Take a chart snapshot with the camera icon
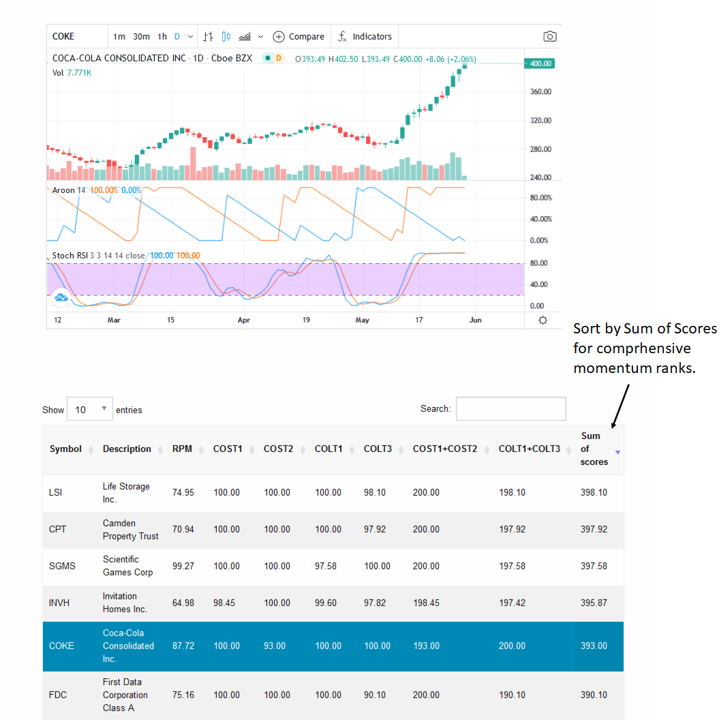The image size is (728, 720). [x=549, y=36]
